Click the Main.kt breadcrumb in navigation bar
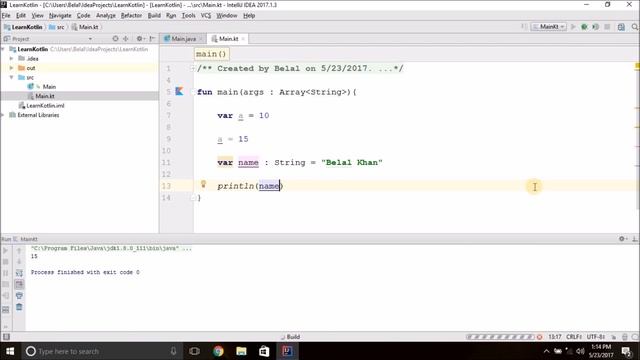640x360 pixels. (x=85, y=27)
